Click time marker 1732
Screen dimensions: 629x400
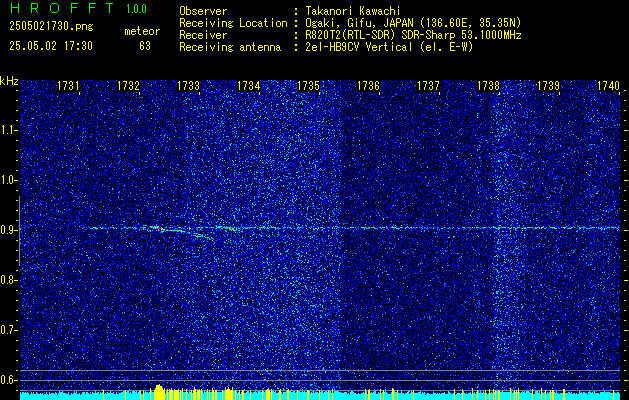[x=128, y=86]
